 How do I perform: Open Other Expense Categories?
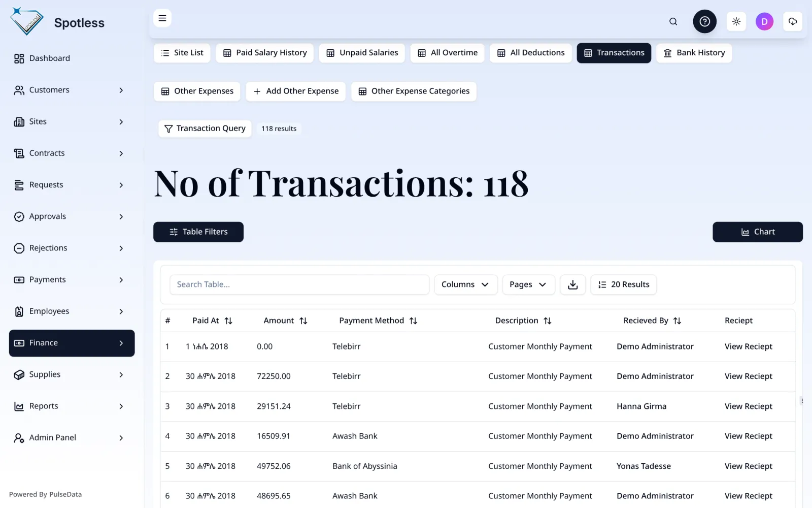pyautogui.click(x=414, y=91)
